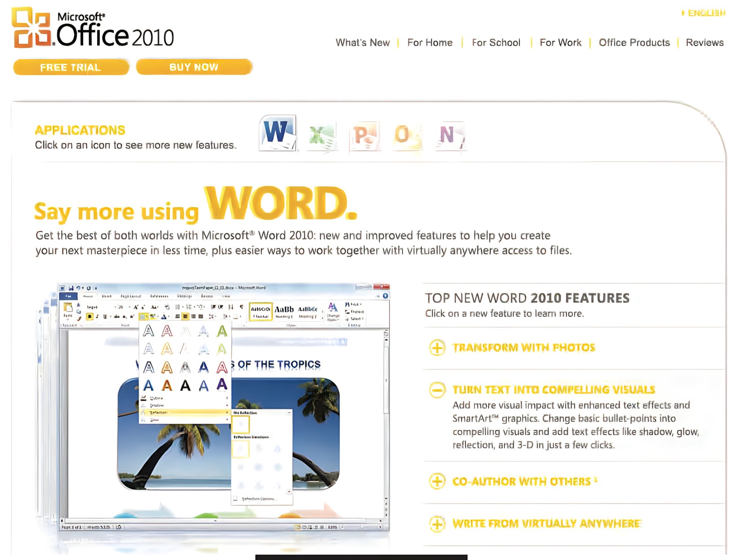Click TURN TEXT INTO COMPELLING VISUALS heading
The width and height of the screenshot is (739, 560).
point(554,390)
